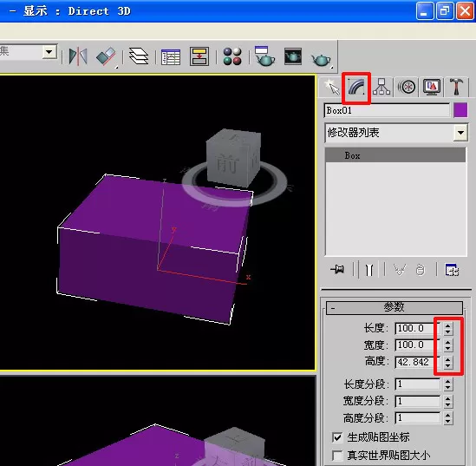Open the named selection set dropdown arrow

coord(49,52)
